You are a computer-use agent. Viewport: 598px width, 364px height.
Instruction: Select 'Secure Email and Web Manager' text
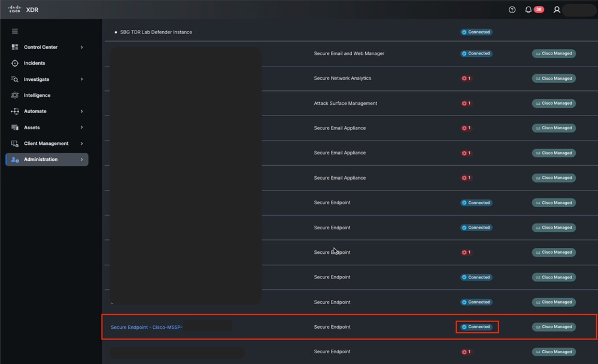click(x=349, y=53)
